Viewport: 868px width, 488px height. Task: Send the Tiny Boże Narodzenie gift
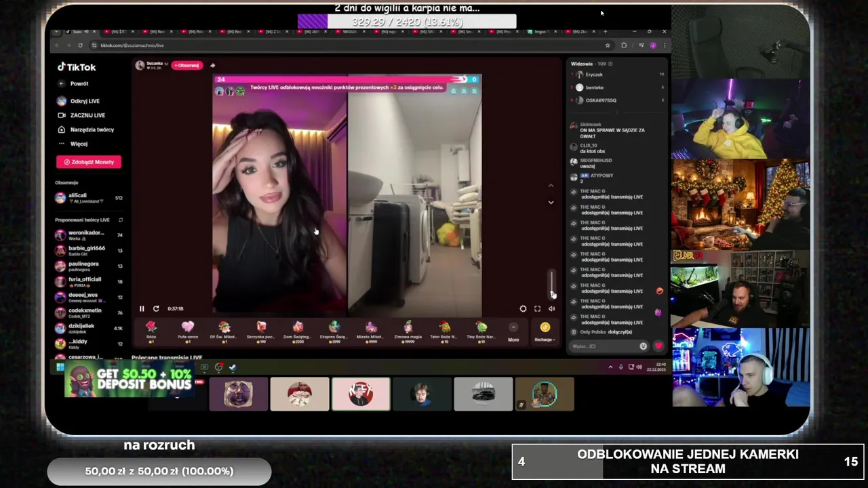point(481,331)
